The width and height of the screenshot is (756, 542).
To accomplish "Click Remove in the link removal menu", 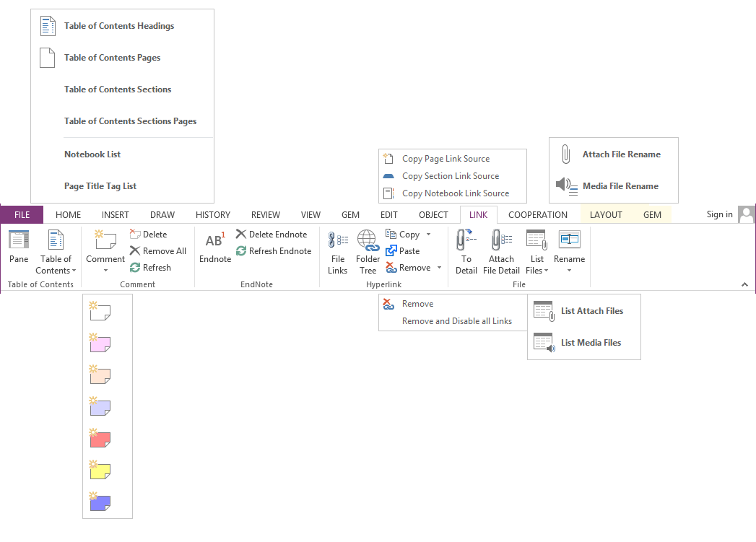I will (x=452, y=304).
